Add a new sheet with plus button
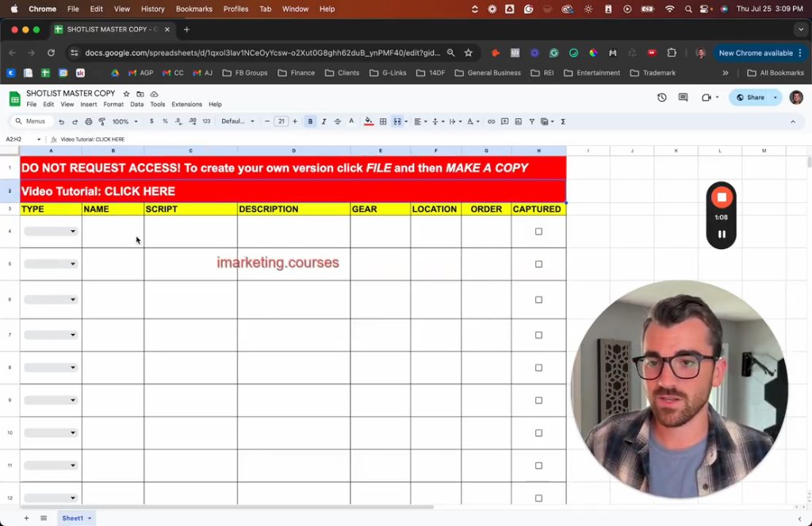The image size is (812, 526). pos(26,518)
